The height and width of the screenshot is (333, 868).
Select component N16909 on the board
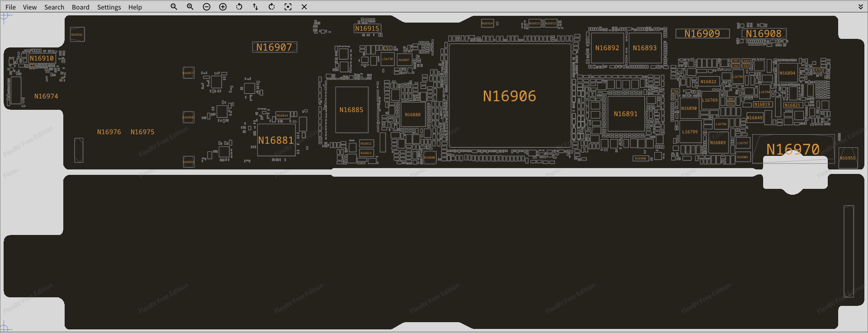coord(702,33)
